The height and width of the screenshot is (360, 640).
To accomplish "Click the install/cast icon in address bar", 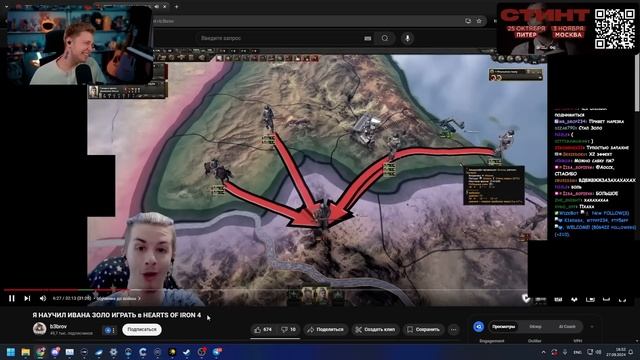I will point(468,21).
